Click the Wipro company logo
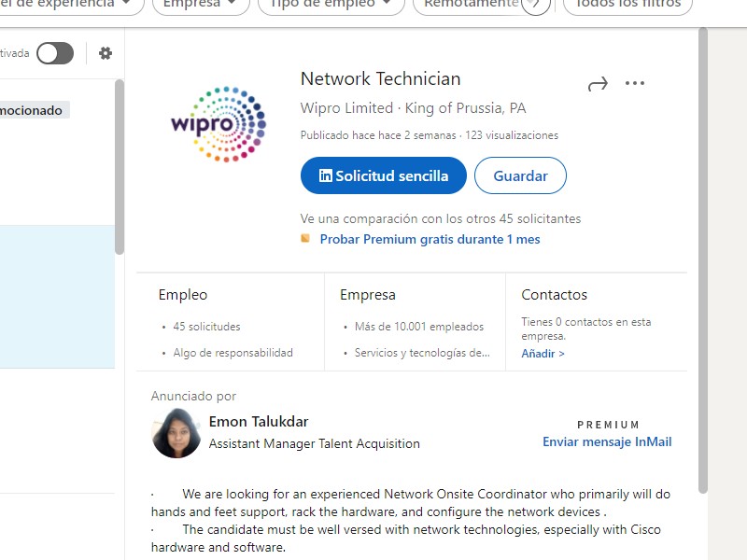The image size is (747, 560). [x=218, y=124]
